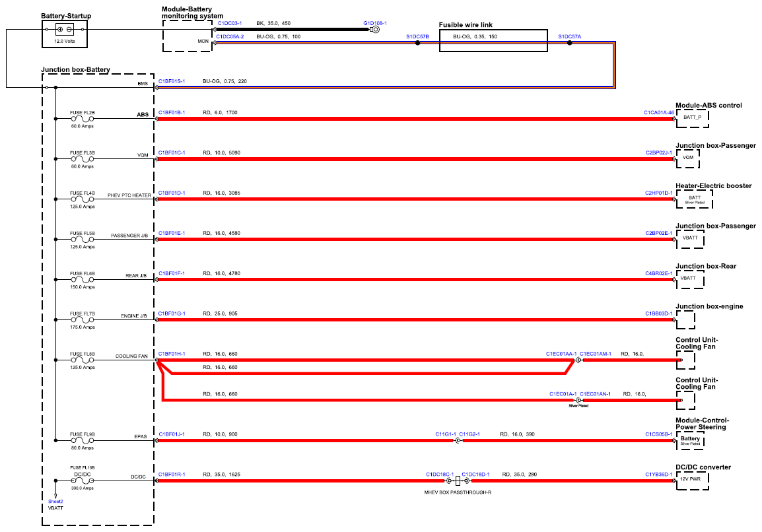Screen dimensions: 762x532
Task: Click connector label C2HP01D-1
Action: (x=659, y=193)
